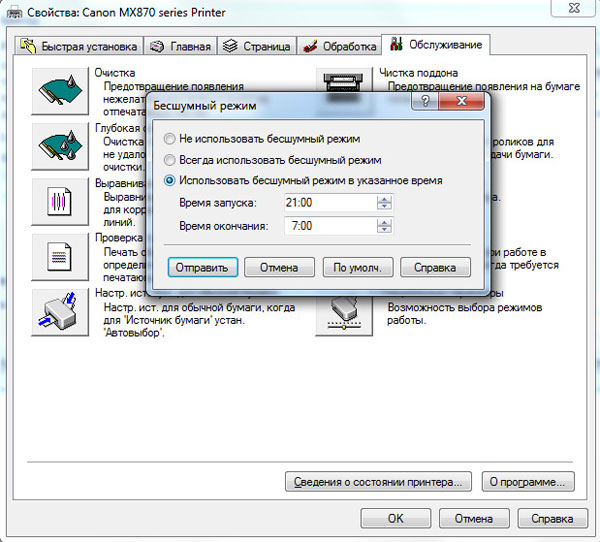Open the Глубокая очистка (Deep Cleaning) icon
This screenshot has height=542, width=600.
tap(60, 146)
